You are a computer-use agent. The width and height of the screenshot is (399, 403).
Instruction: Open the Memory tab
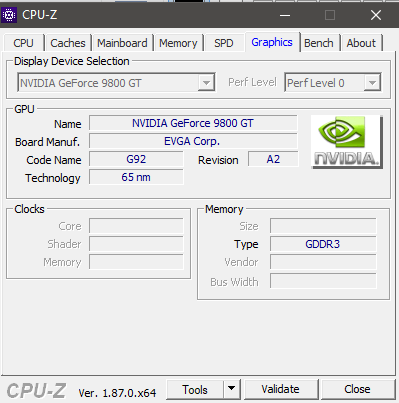tap(178, 43)
